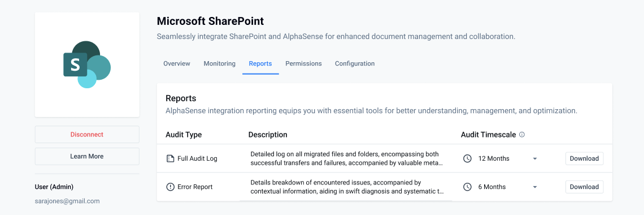
Task: Click the Error Report description text
Action: pos(347,187)
